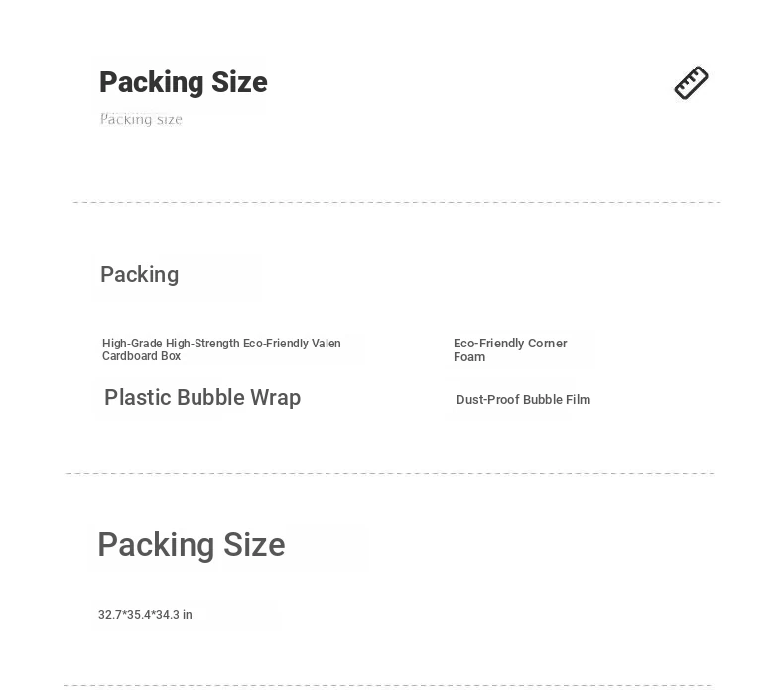Click the 32.7*35.4*34.3 in dimensions text
The height and width of the screenshot is (690, 784).
point(145,615)
